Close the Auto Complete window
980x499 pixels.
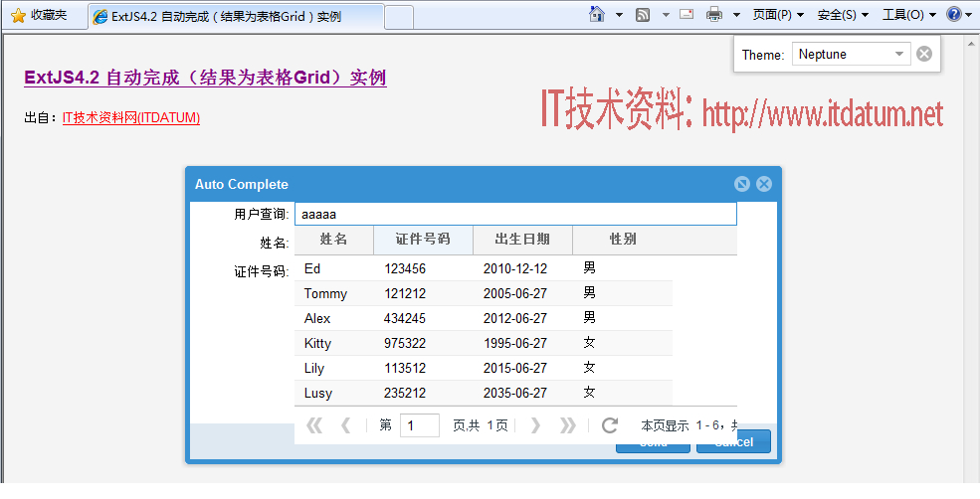pyautogui.click(x=764, y=184)
